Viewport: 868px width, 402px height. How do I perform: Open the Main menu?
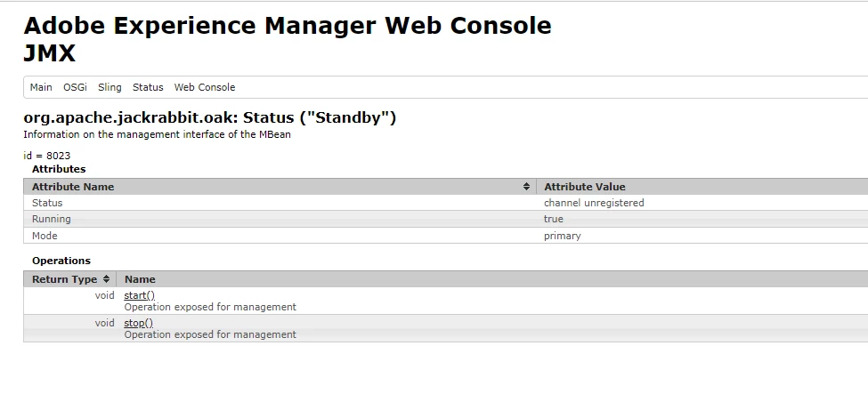coord(41,87)
